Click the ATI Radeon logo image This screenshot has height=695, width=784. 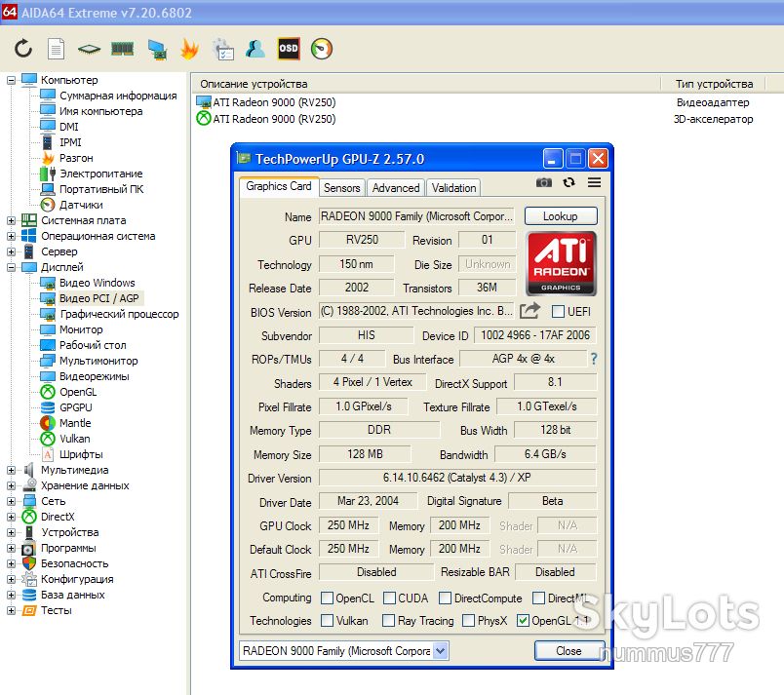tap(561, 263)
